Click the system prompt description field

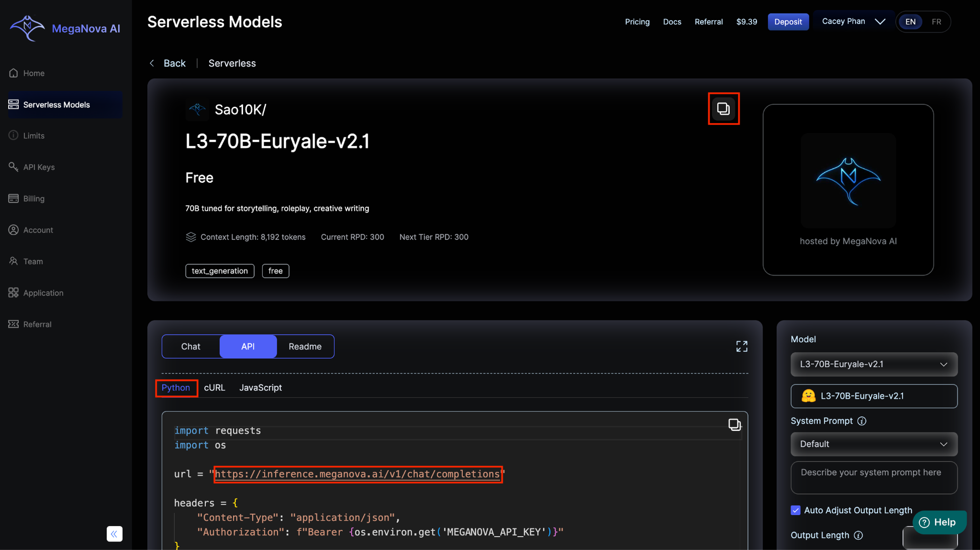pos(874,477)
